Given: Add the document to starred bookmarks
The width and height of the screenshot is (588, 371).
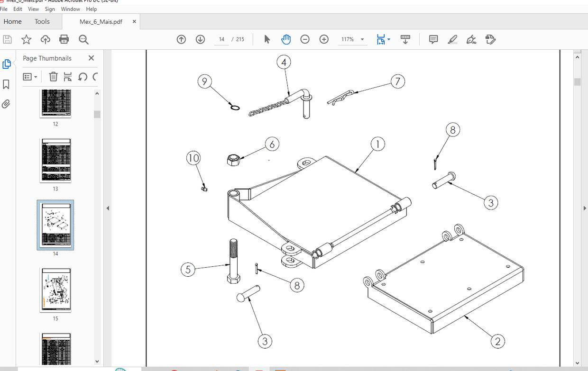Looking at the screenshot, I should (x=26, y=40).
